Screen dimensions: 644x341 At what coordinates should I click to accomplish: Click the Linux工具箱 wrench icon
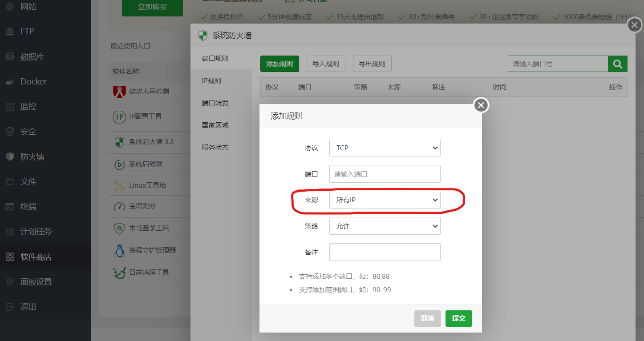pyautogui.click(x=119, y=185)
